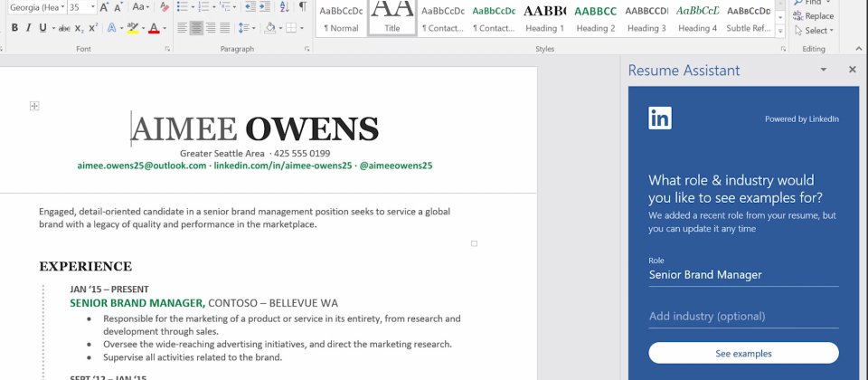Apply Text Effects to selection
Image resolution: width=868 pixels, height=380 pixels.
[x=112, y=28]
